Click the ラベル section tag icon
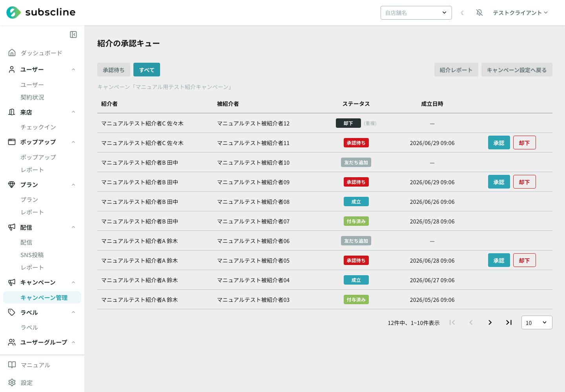 [x=12, y=312]
